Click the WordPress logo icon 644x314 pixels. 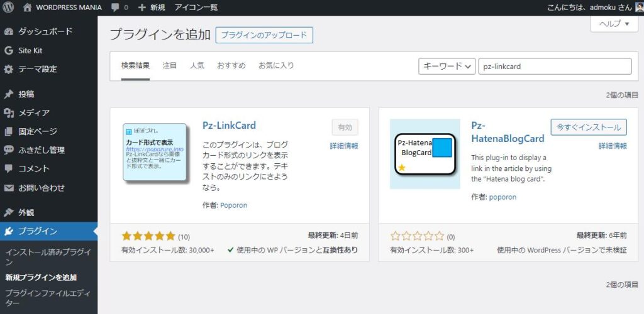9,8
